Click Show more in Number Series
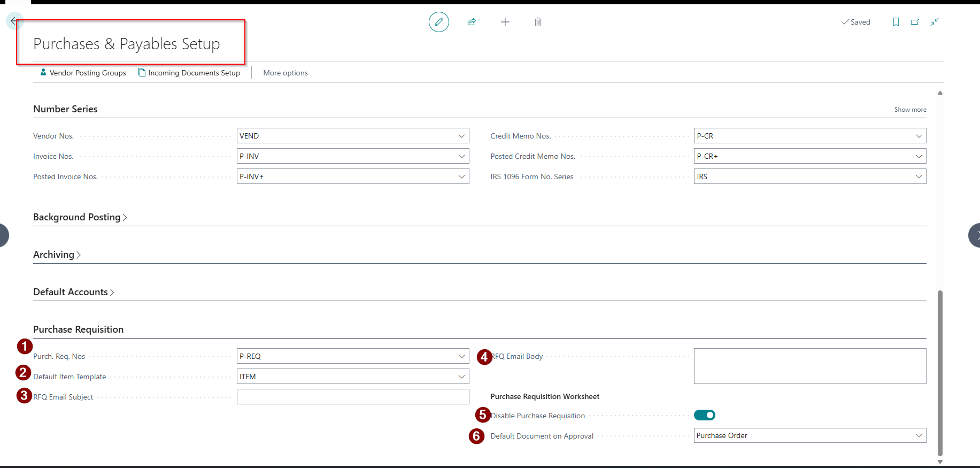980x468 pixels. (x=910, y=110)
